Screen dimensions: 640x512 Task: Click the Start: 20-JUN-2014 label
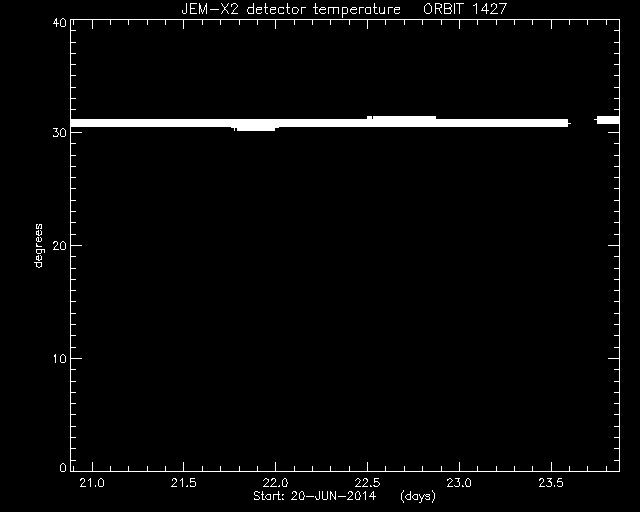314,496
